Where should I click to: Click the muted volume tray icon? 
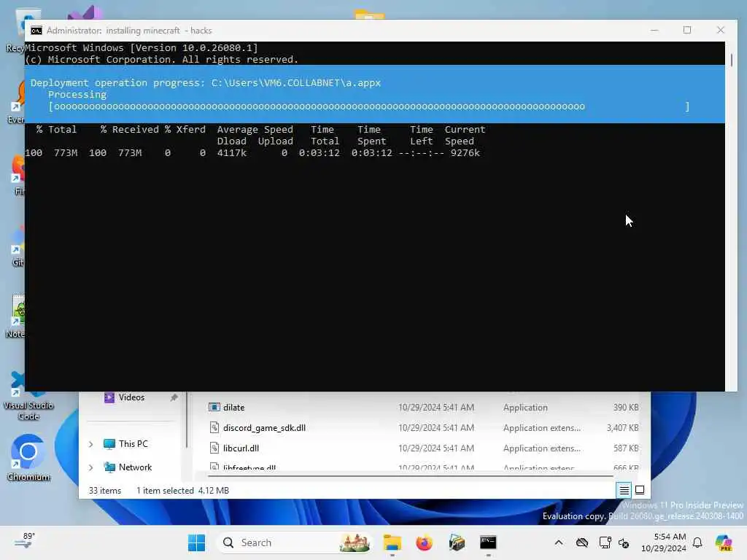(x=624, y=542)
